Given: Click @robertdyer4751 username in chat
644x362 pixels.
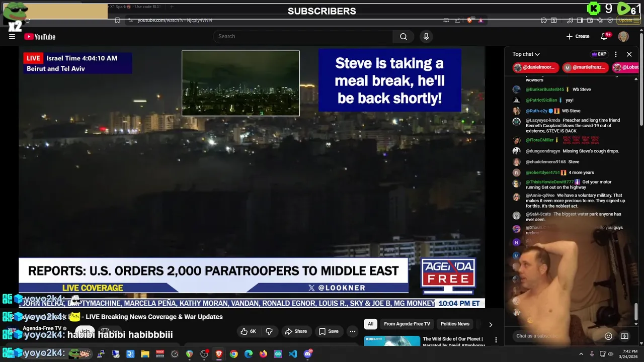Looking at the screenshot, I should (x=543, y=172).
